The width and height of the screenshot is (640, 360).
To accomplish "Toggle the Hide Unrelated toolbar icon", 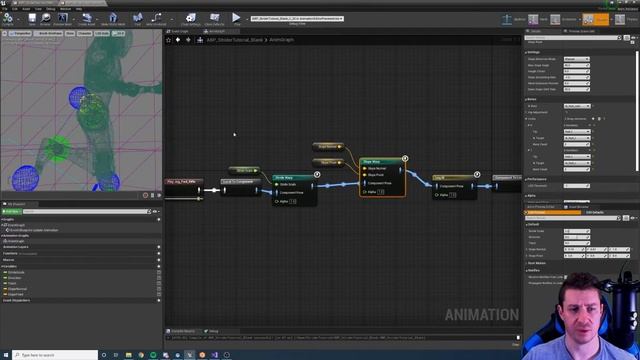I will pos(156,18).
